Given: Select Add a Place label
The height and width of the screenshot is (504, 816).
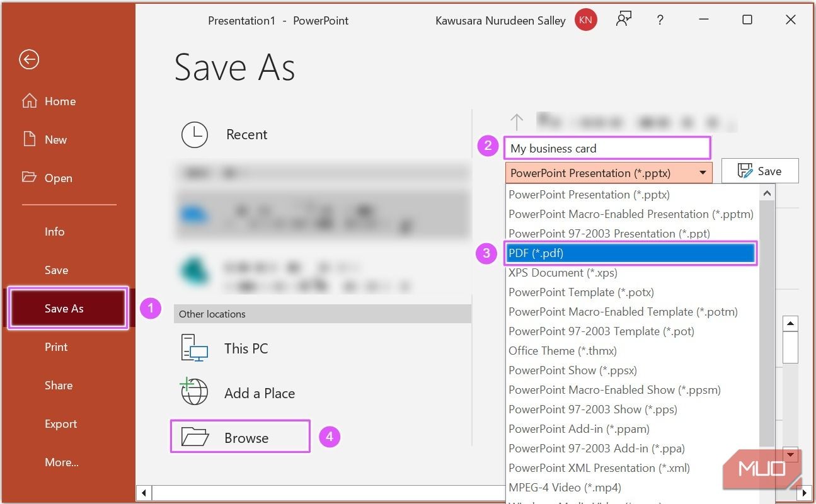Looking at the screenshot, I should 260,393.
